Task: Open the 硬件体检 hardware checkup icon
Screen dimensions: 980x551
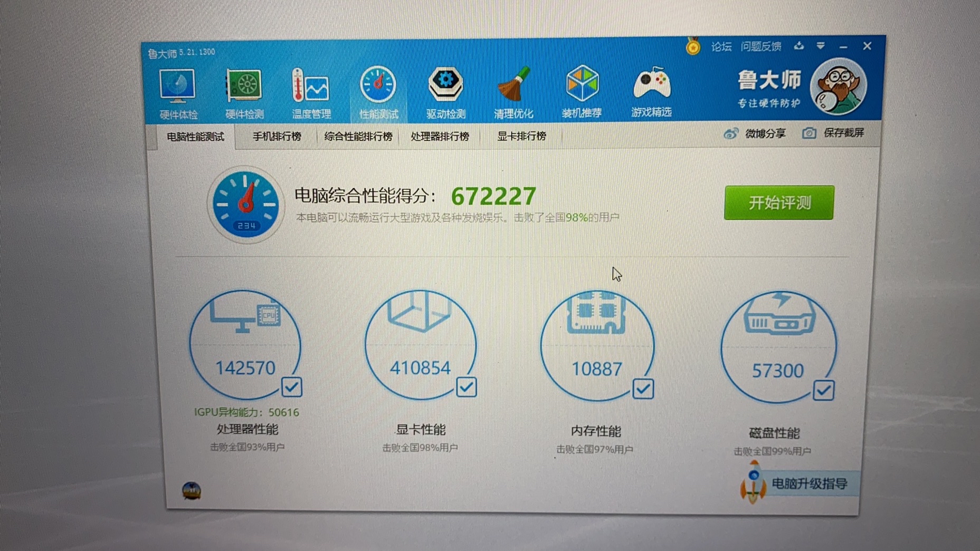Action: coord(177,93)
